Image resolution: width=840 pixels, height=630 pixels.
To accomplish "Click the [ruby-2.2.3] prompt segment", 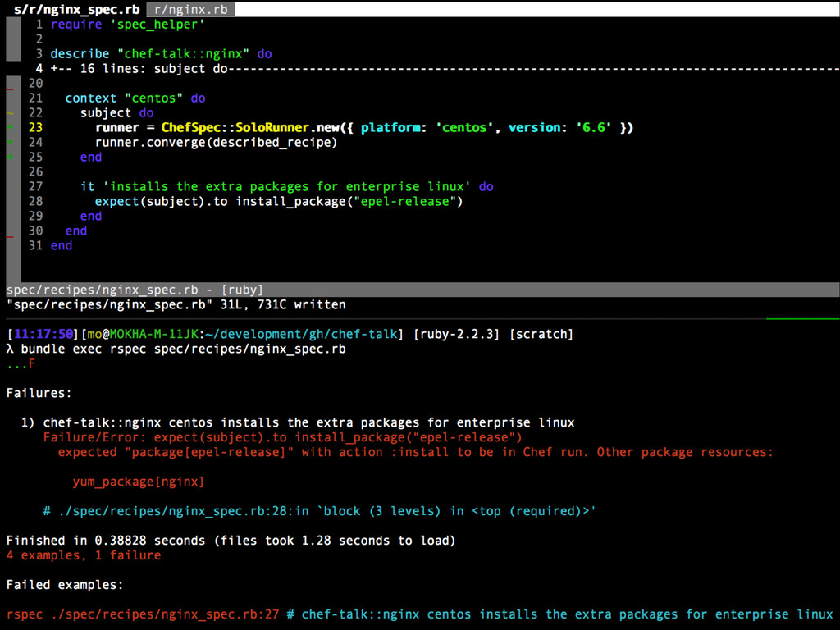I will [456, 335].
